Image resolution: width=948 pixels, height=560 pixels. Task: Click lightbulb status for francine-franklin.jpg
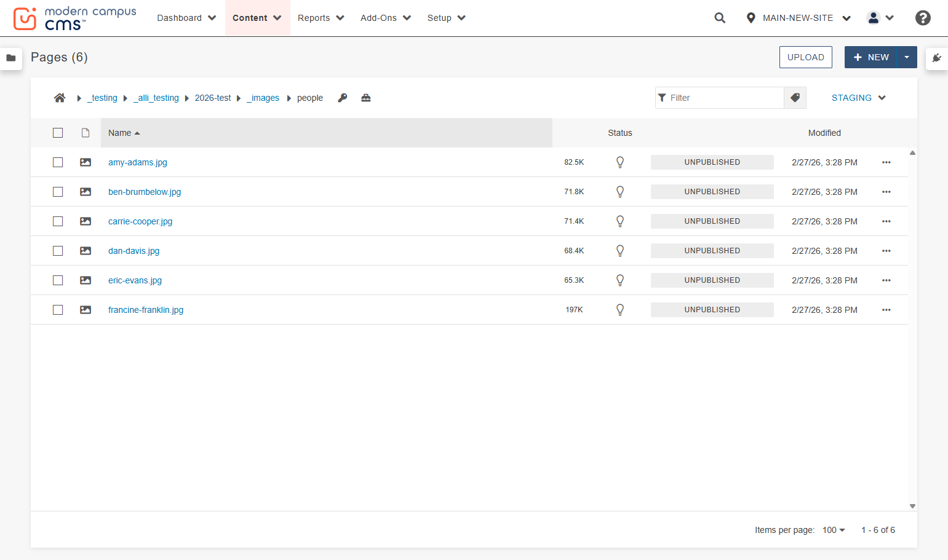(x=620, y=310)
